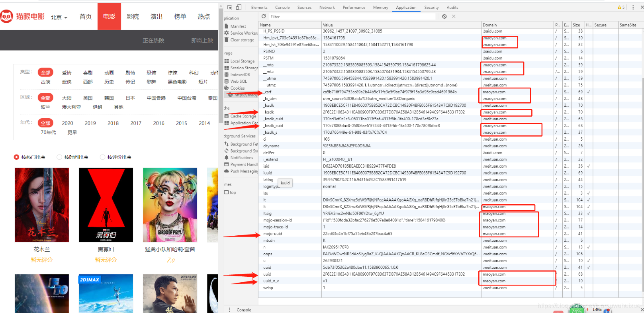This screenshot has width=644, height=313.
Task: Select 按热门排序 sort radio button
Action: [16, 157]
